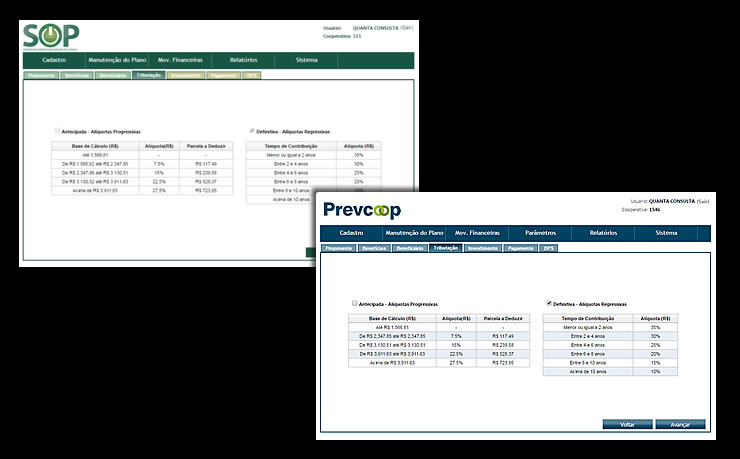The width and height of the screenshot is (740, 459).
Task: Open Cadastro menu in Prevcoop window
Action: [x=358, y=233]
